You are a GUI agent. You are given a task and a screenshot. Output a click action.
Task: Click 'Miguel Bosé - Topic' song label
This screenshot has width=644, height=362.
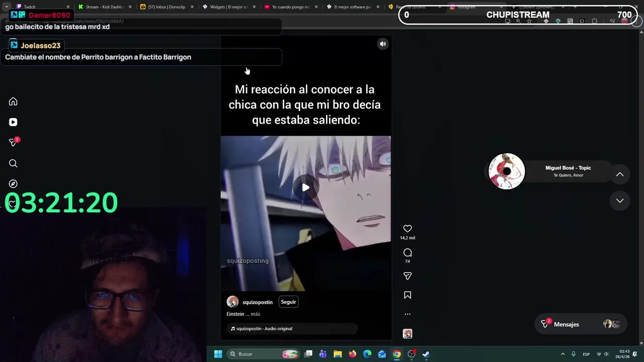pos(568,168)
